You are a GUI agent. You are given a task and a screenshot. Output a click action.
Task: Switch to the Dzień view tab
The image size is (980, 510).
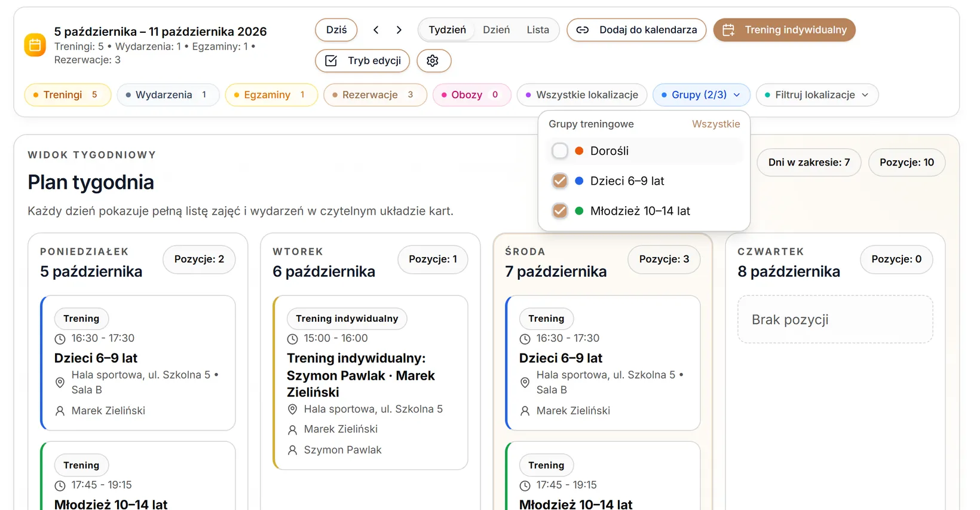[x=497, y=30]
